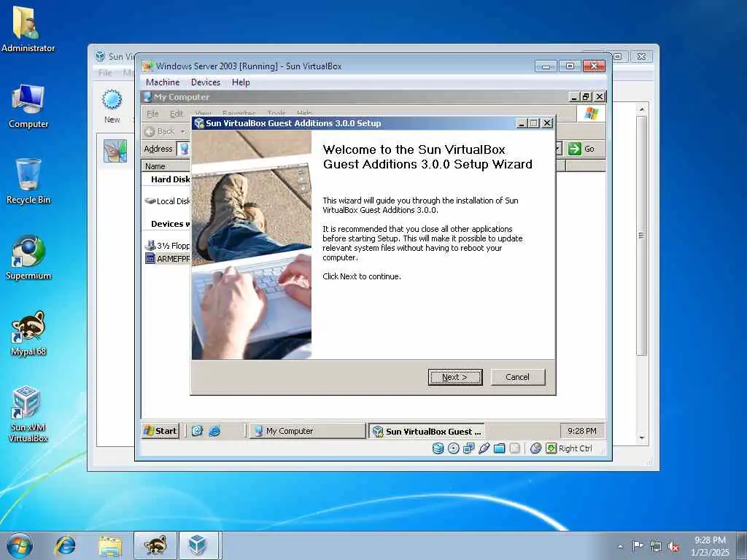This screenshot has height=560, width=747.
Task: Select the Local Disk item
Action: click(x=168, y=201)
